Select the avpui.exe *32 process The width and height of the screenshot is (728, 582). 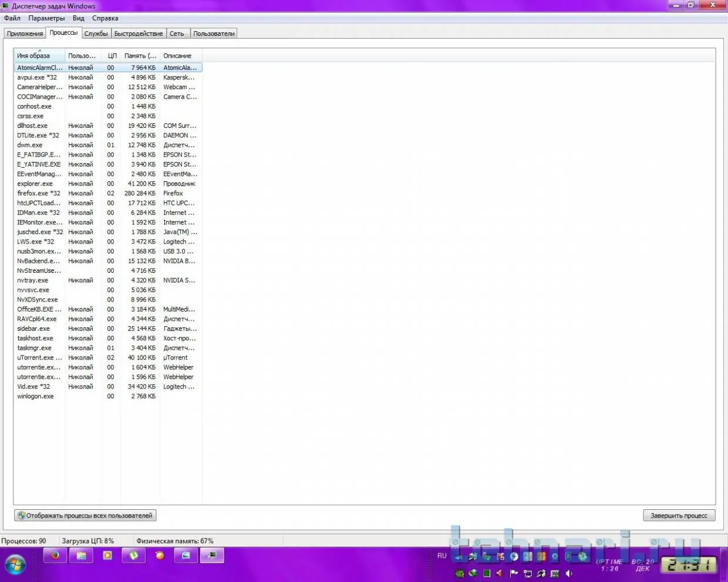tap(108, 77)
